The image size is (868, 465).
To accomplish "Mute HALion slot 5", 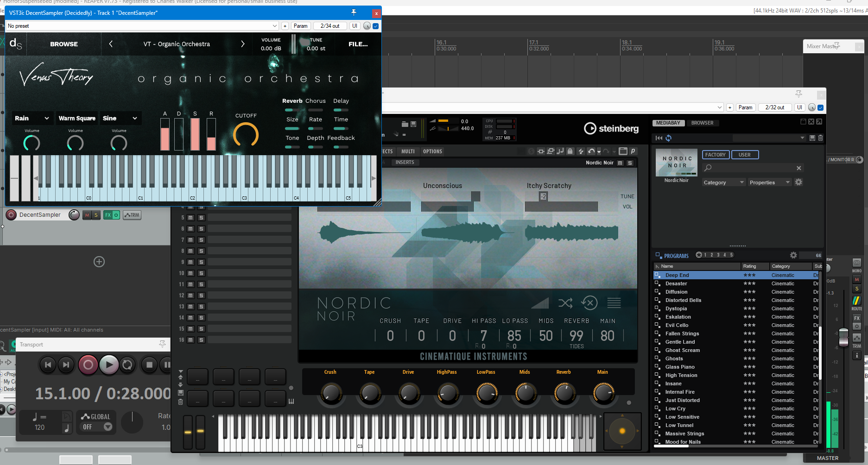I will coord(190,218).
